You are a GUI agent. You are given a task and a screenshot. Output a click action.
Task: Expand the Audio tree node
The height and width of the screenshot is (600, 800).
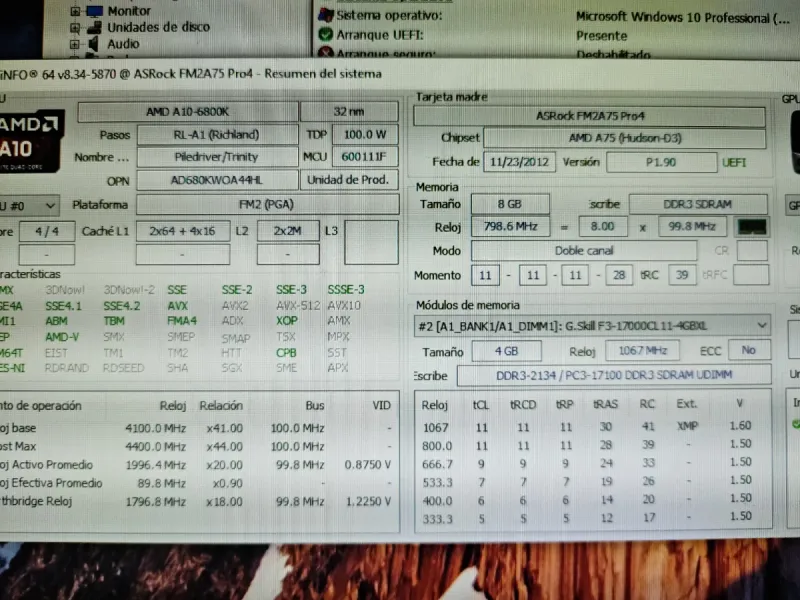tap(75, 44)
